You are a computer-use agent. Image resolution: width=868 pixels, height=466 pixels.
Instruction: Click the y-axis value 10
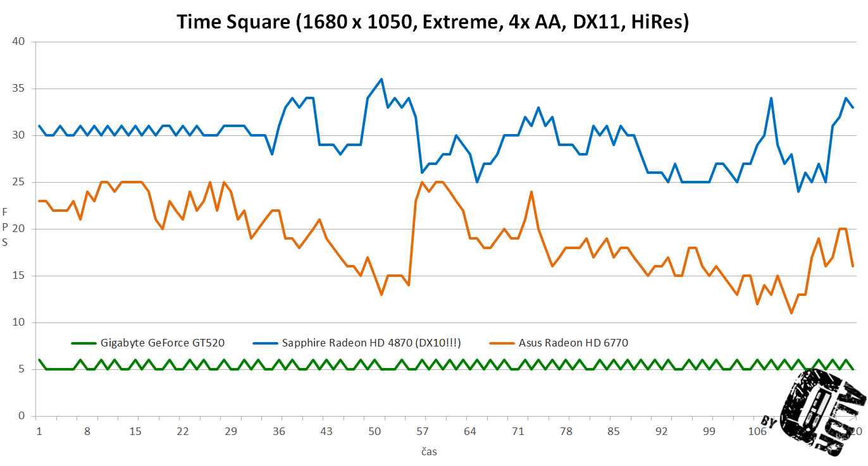pos(18,322)
